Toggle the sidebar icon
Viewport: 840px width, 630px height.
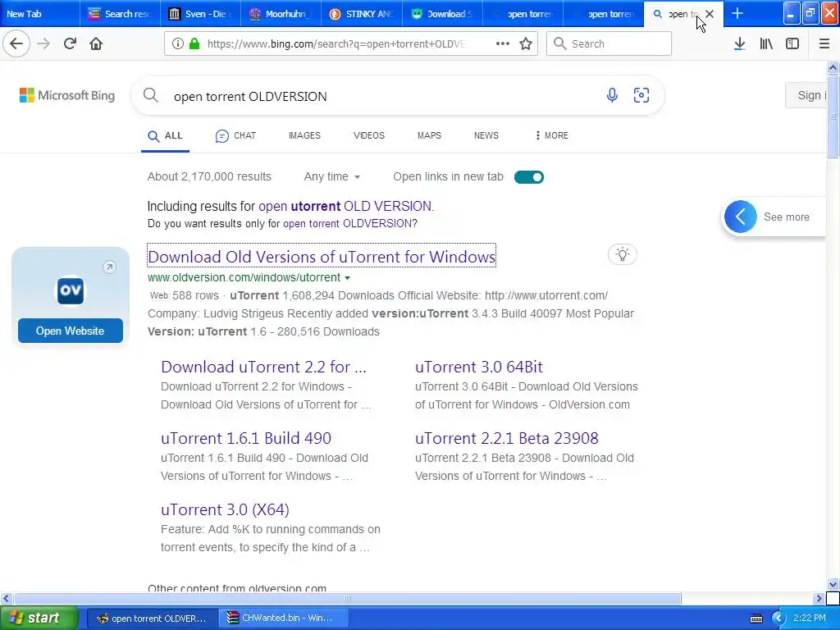(x=792, y=43)
